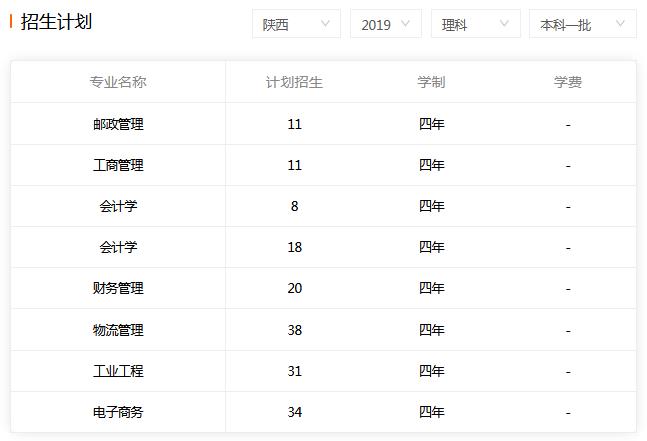
Task: Open the 2019 year dropdown
Action: point(386,24)
